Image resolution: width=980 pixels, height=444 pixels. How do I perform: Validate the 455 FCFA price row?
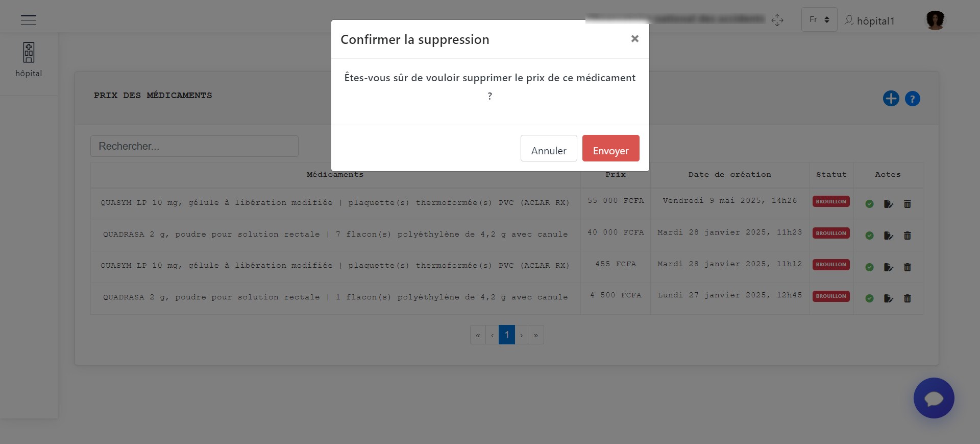coord(870,267)
